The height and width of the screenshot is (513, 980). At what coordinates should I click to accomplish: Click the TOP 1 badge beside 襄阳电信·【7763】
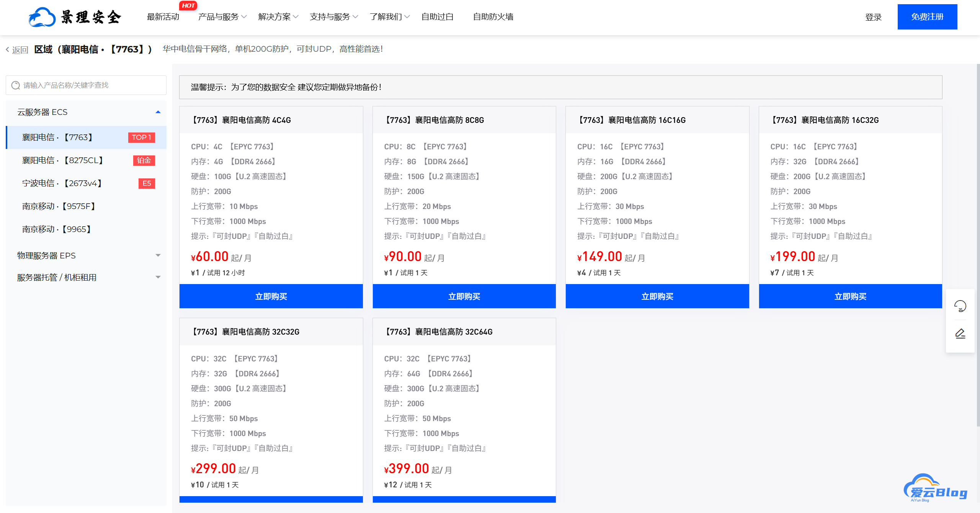[x=141, y=137]
